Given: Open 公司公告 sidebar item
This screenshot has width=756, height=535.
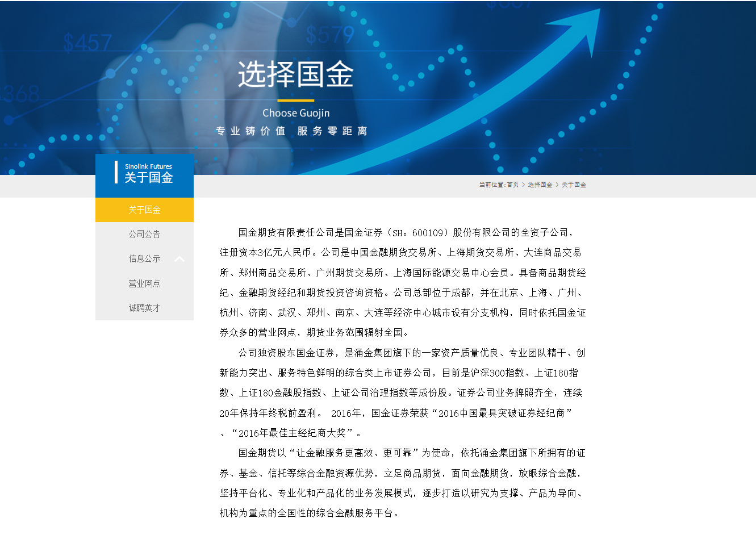Looking at the screenshot, I should tap(144, 234).
